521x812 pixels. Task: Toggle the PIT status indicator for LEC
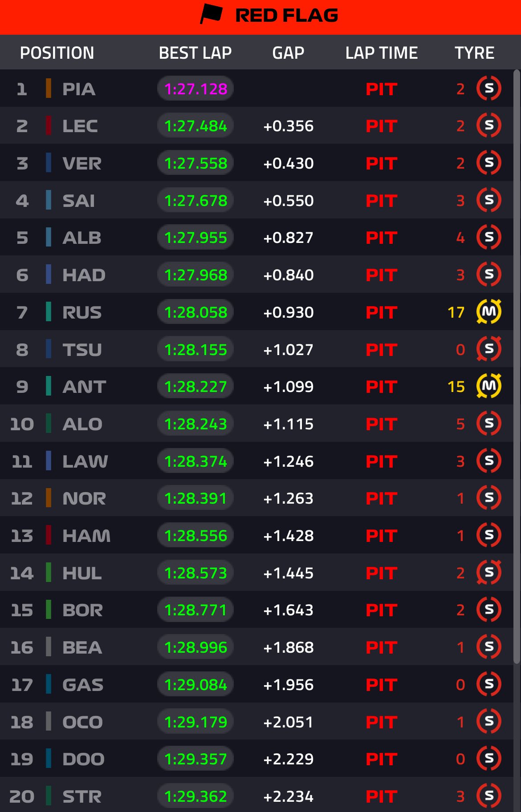point(381,126)
